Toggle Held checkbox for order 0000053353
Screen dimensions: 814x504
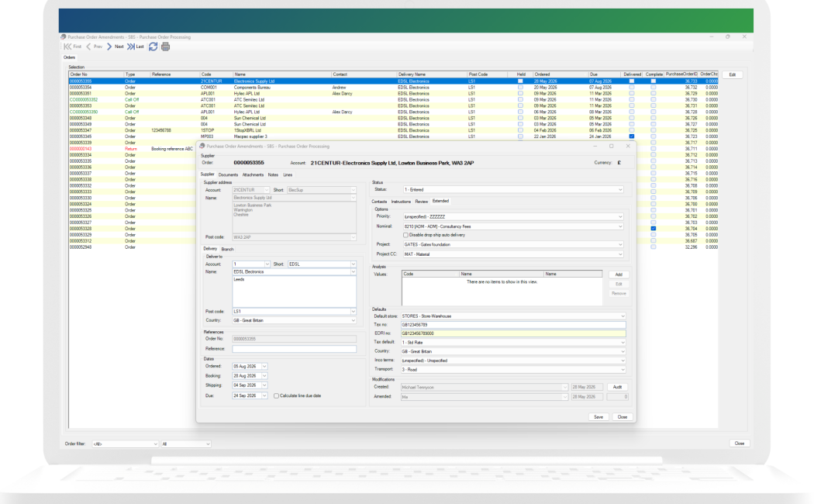(520, 106)
